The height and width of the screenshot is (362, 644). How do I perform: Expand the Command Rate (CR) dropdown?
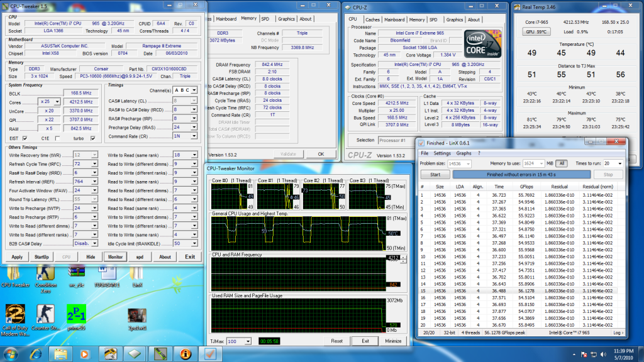(x=194, y=136)
